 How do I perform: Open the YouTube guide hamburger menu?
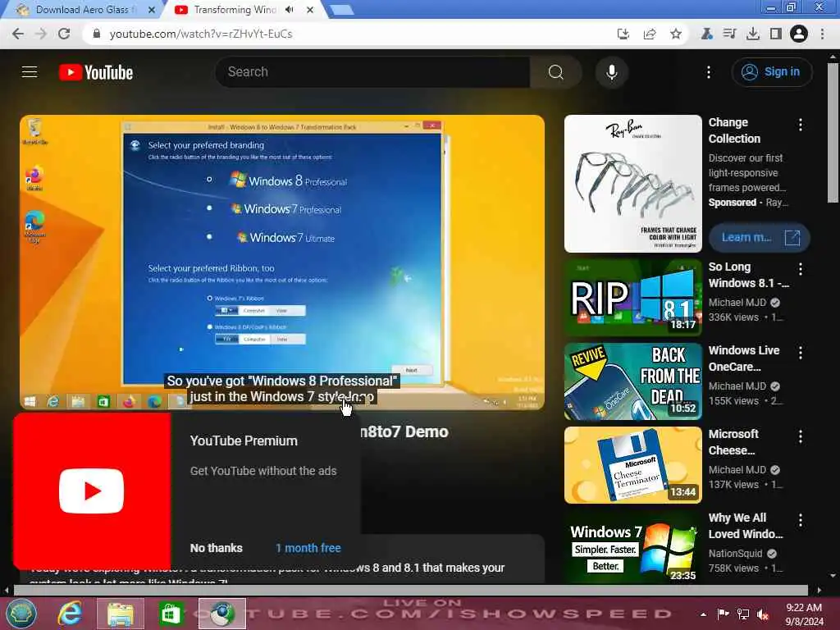pos(30,72)
